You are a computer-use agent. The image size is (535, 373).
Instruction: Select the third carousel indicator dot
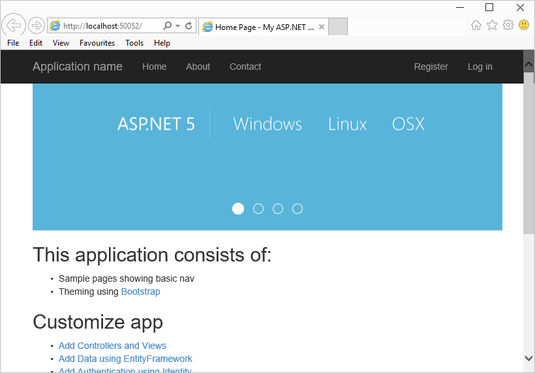click(x=278, y=209)
